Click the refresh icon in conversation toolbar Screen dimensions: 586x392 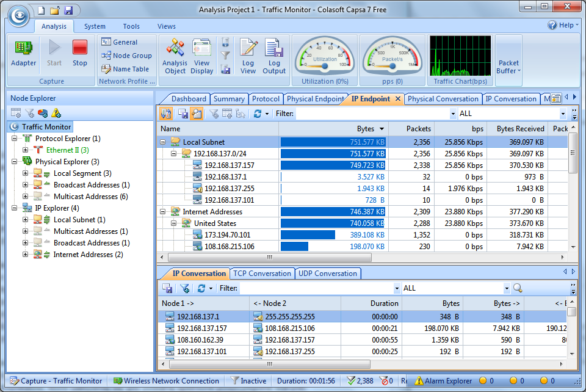[201, 288]
